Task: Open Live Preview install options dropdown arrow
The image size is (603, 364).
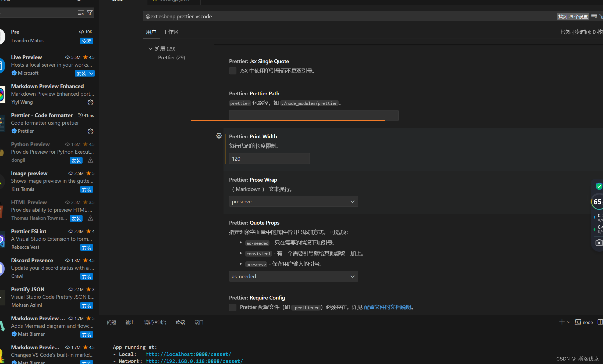Action: (x=91, y=73)
